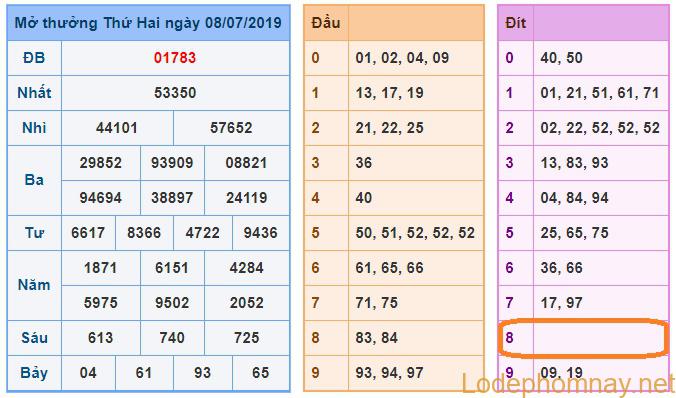
Task: Select Đầu values '01, 02, 04, 09'
Action: coord(402,58)
